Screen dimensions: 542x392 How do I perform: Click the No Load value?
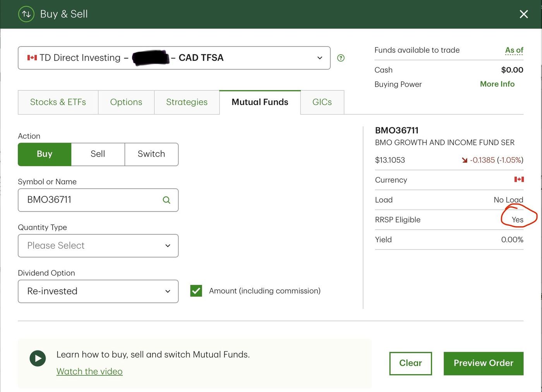(x=508, y=200)
